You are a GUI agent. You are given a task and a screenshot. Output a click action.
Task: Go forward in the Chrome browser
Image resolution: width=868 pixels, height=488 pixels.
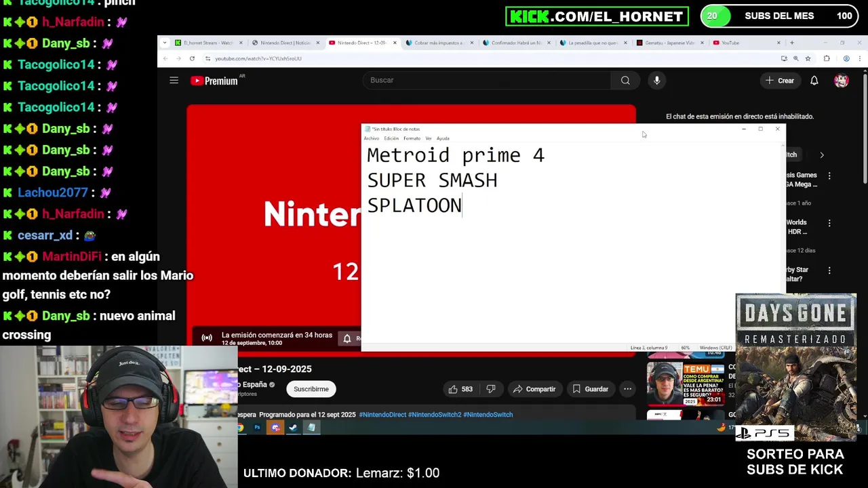[178, 58]
